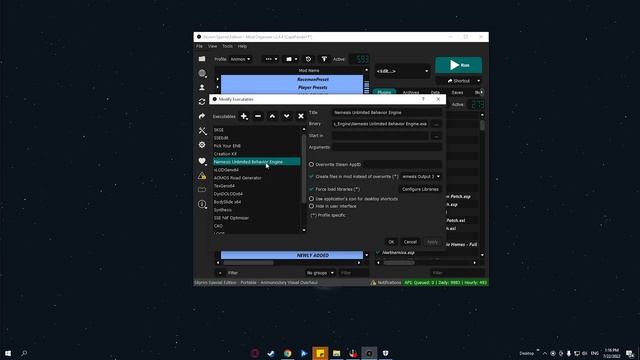Move selected executable up in list
The height and width of the screenshot is (360, 640).
272,116
